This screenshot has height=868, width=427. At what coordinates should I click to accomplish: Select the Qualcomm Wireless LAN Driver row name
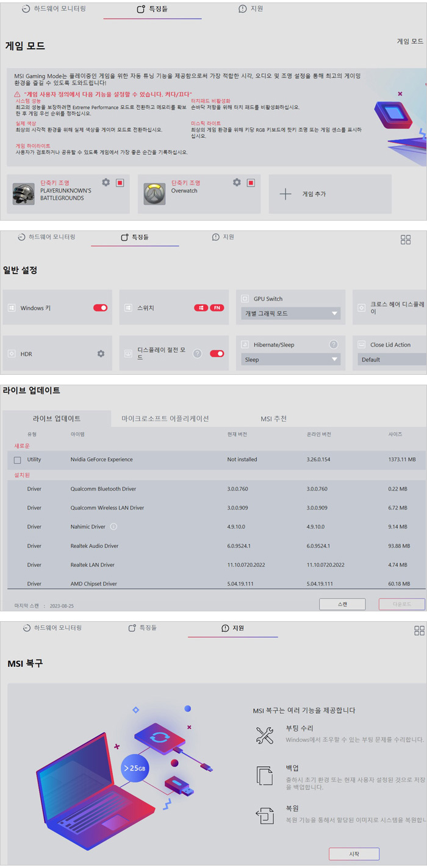click(x=107, y=508)
